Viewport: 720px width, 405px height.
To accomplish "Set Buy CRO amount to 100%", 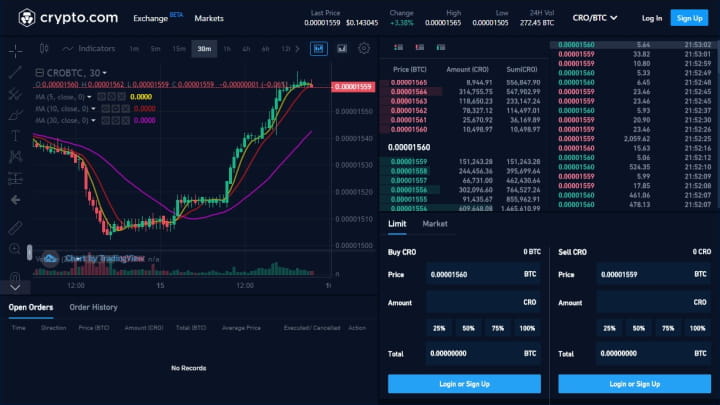I will tap(527, 328).
